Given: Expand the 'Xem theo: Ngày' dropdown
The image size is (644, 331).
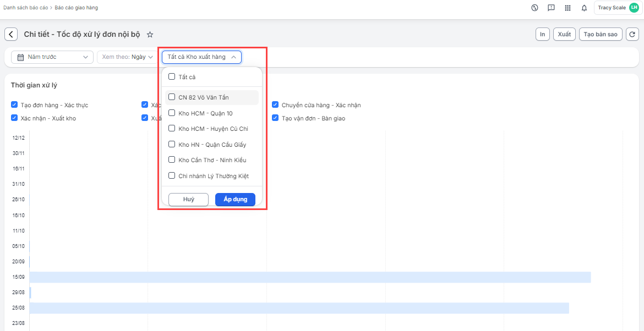Looking at the screenshot, I should (x=127, y=57).
